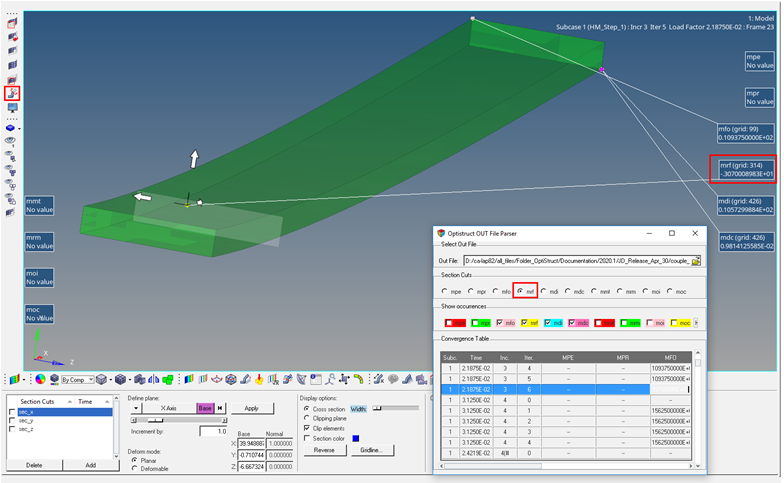
Task: Click the red-highlighted section cut tool icon
Action: (13, 93)
